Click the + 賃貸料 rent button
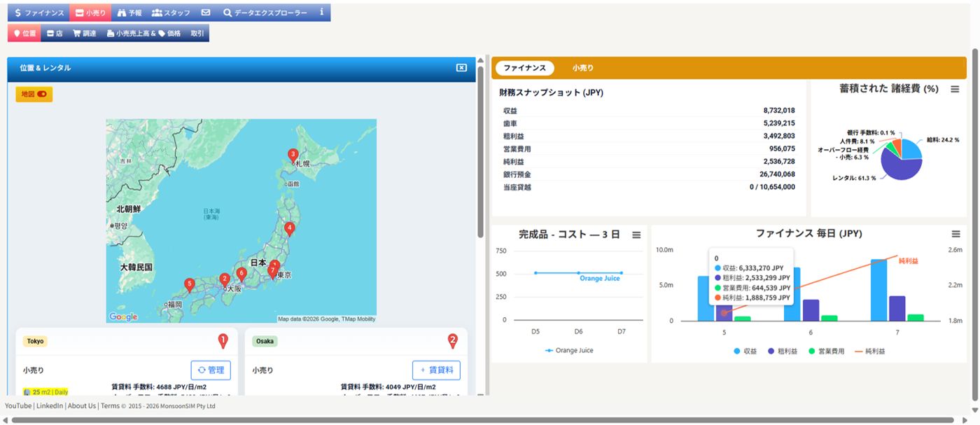 click(x=436, y=370)
